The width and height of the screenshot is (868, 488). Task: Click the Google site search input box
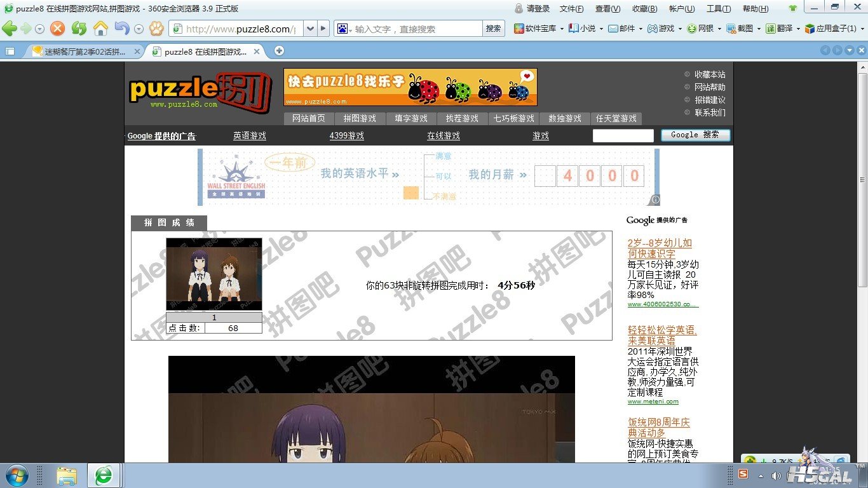click(x=623, y=136)
